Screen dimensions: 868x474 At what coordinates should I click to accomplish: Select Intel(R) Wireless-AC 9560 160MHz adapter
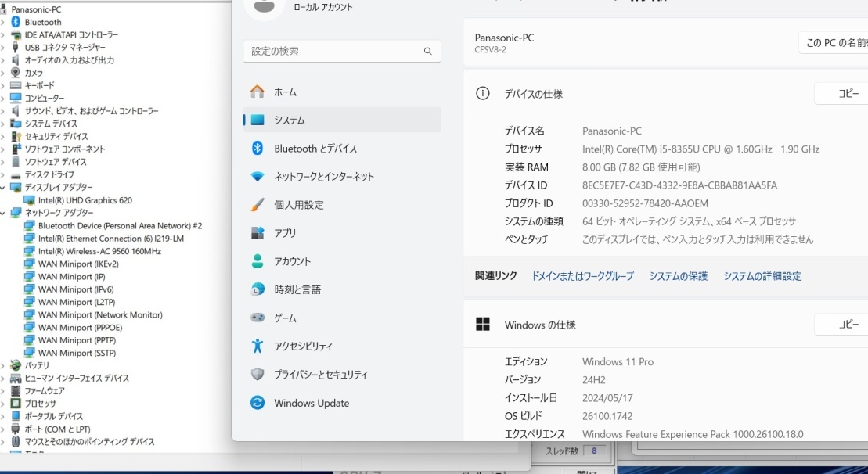click(99, 251)
